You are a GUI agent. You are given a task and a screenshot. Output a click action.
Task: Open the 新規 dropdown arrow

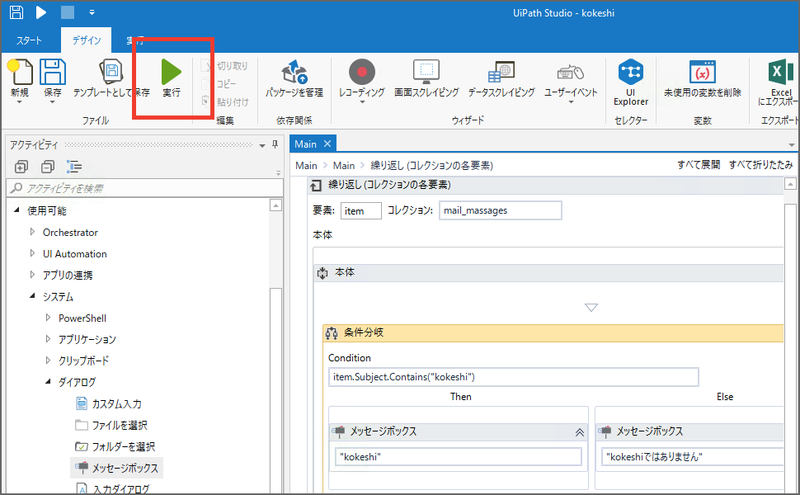pos(20,102)
